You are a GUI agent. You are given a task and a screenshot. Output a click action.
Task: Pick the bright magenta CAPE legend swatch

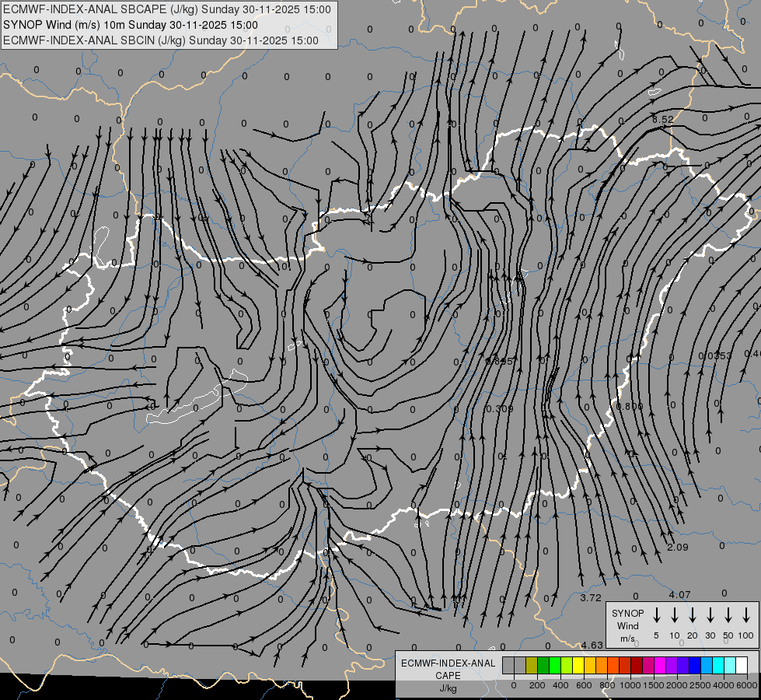point(660,665)
